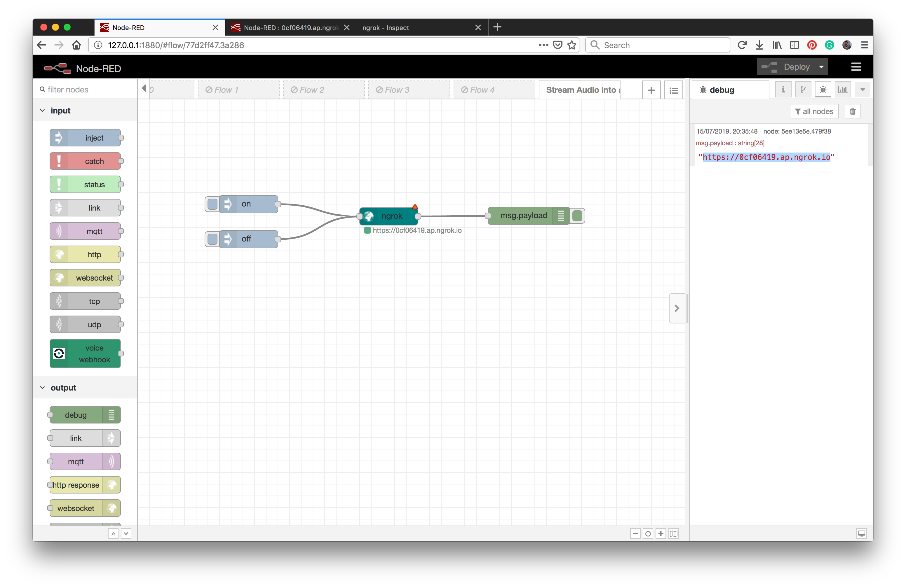This screenshot has width=906, height=588.
Task: Switch to the Flow 1 tab
Action: (x=238, y=90)
